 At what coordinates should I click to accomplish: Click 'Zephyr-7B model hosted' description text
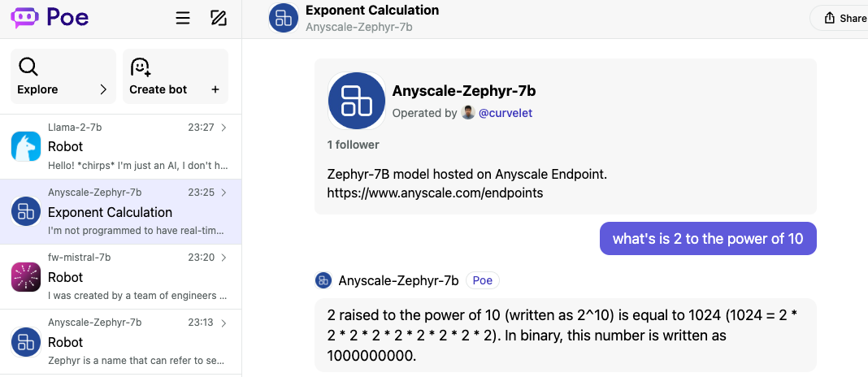coord(467,175)
